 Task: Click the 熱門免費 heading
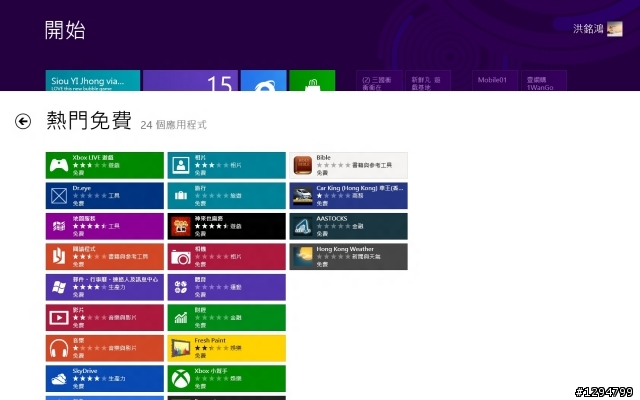[x=89, y=120]
